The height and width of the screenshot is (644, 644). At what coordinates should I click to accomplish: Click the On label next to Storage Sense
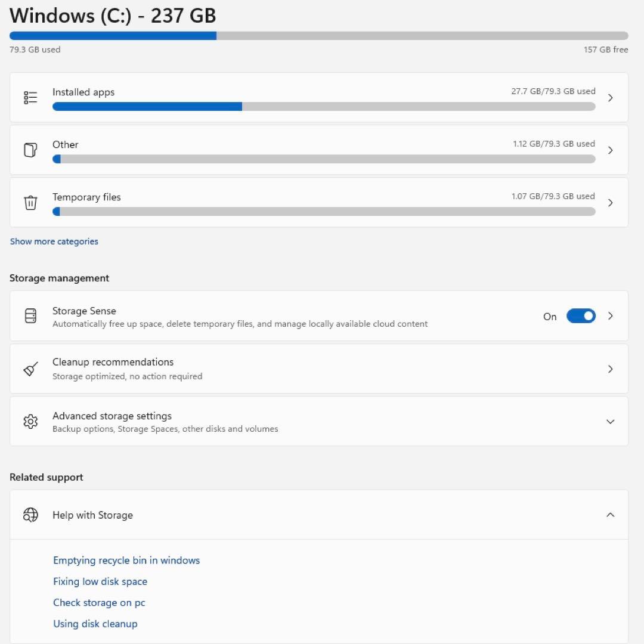[549, 317]
